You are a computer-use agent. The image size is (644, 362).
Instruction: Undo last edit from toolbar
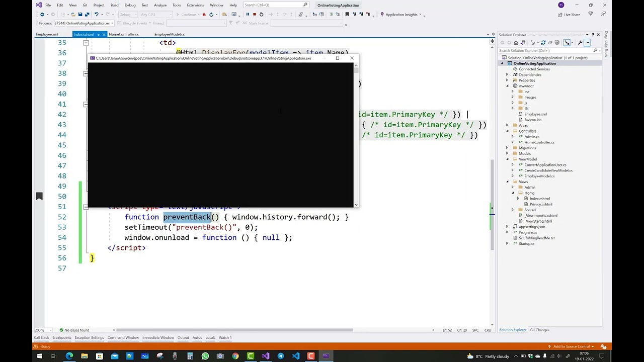[x=97, y=15]
